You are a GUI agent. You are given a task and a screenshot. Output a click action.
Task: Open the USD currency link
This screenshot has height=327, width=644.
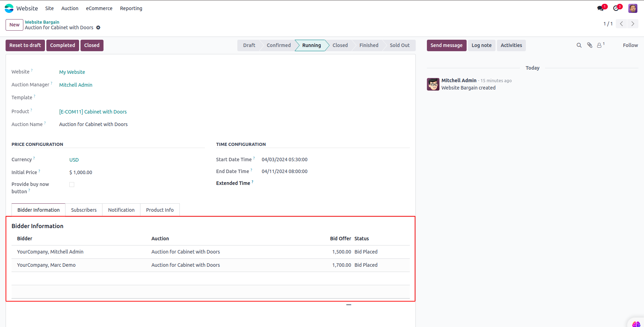tap(74, 160)
